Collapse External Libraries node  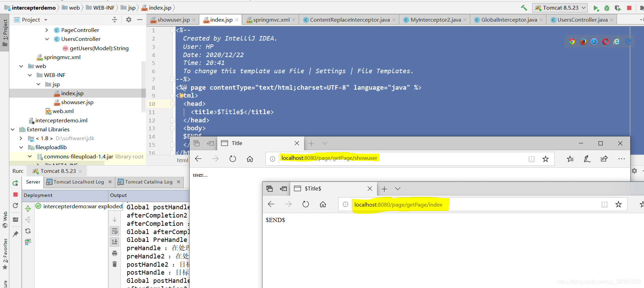point(13,130)
